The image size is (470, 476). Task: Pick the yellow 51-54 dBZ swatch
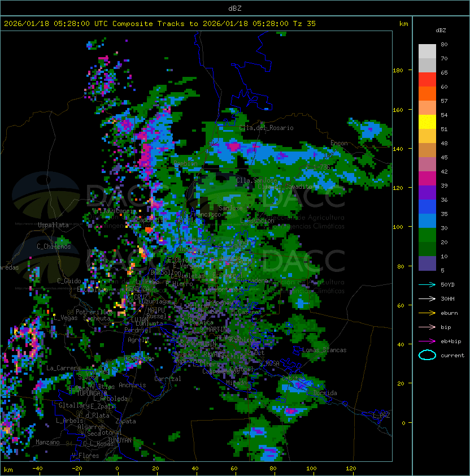427,122
